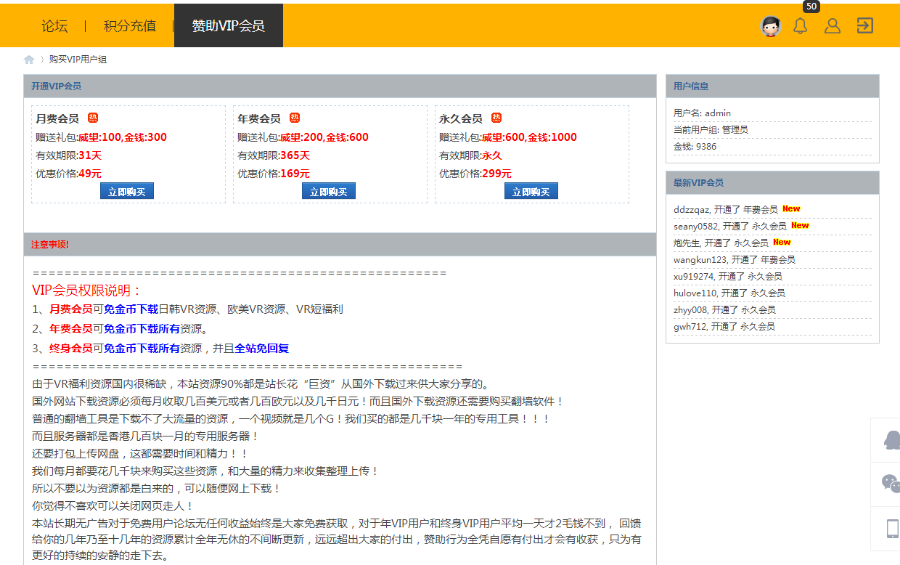This screenshot has width=900, height=565.
Task: Click the gift text 威望:100,金钱:300
Action: pos(122,137)
